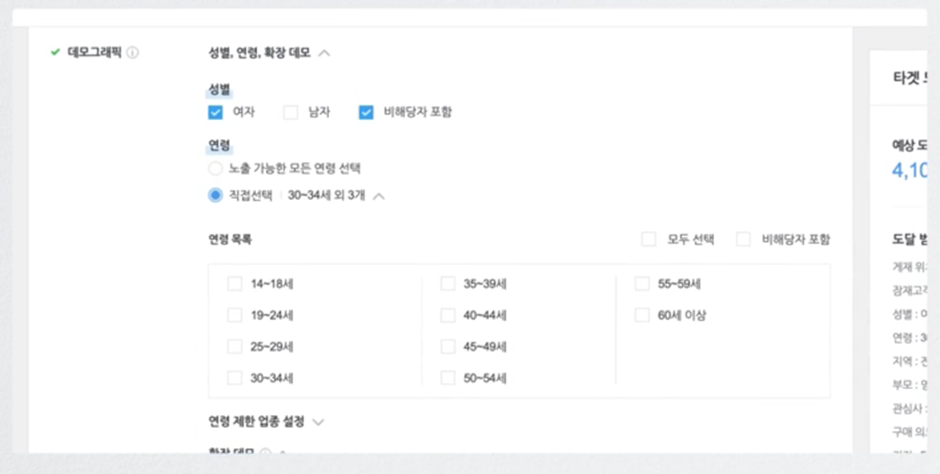Select 노출 가능한 모든 연령 선택 radio
The height and width of the screenshot is (474, 940).
pos(215,168)
